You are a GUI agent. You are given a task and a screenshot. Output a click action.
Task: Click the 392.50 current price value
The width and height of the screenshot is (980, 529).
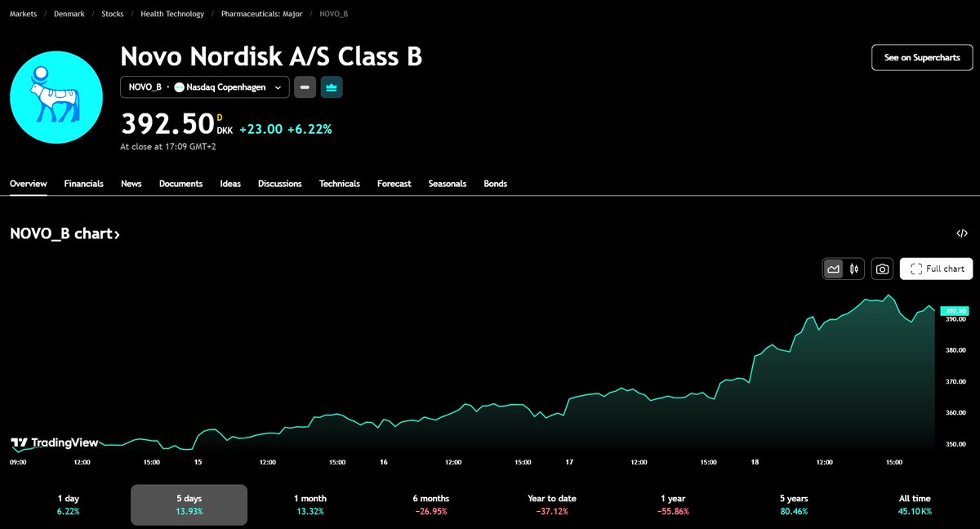(167, 124)
